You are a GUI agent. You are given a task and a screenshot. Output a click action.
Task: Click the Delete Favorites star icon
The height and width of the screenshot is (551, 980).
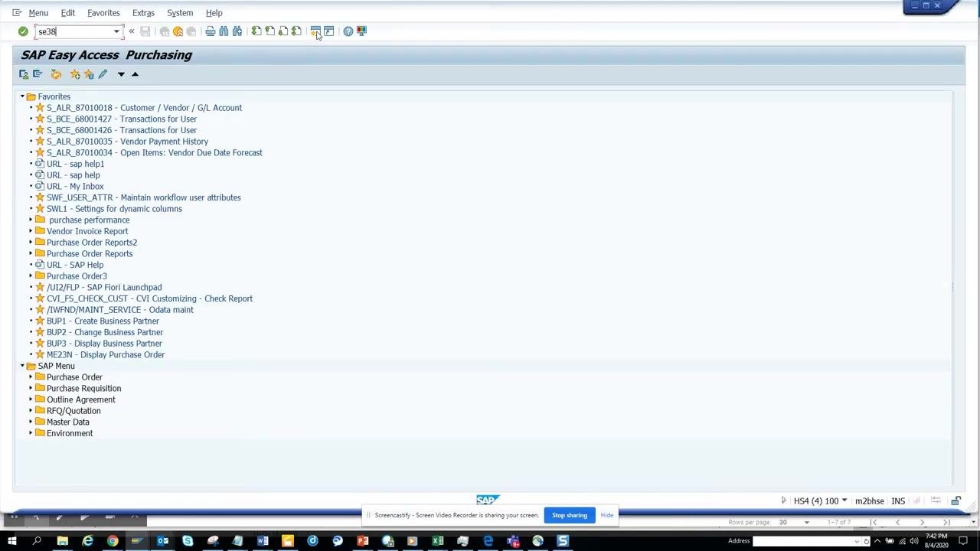tap(89, 74)
